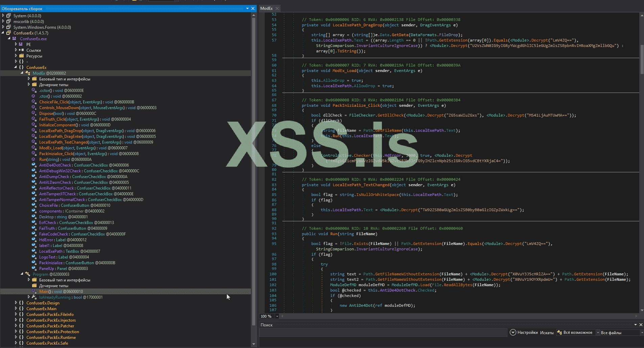The height and width of the screenshot is (348, 644).
Task: Select the AntiTamperJITCheck field
Action: 86,194
